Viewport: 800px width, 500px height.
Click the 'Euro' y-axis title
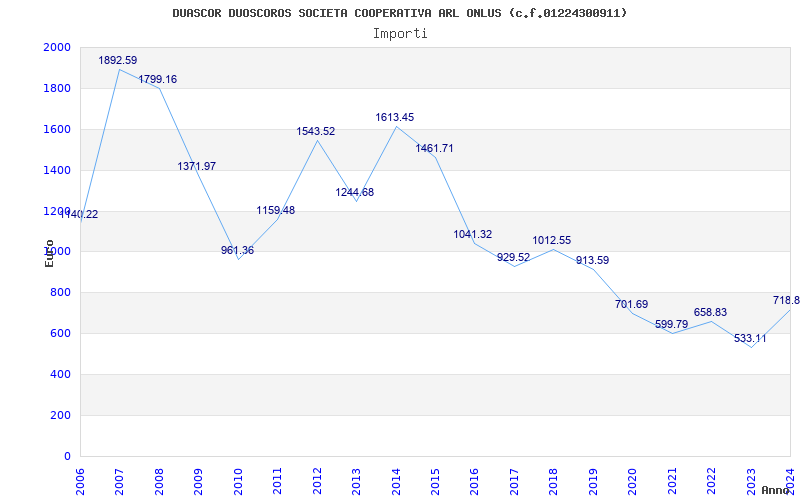(49, 254)
